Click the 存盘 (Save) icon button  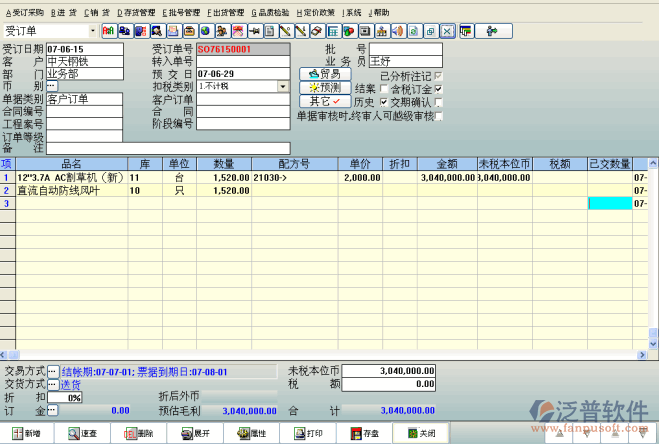[x=364, y=434]
